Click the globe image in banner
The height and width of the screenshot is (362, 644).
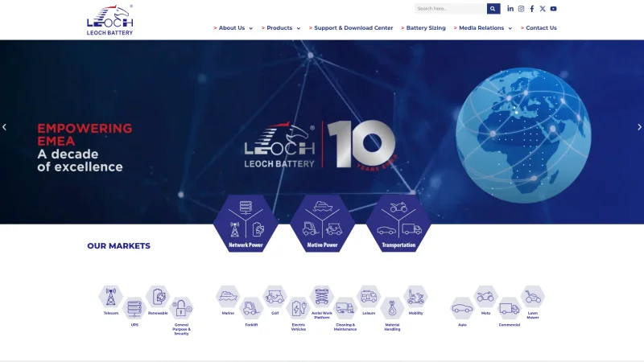[523, 135]
